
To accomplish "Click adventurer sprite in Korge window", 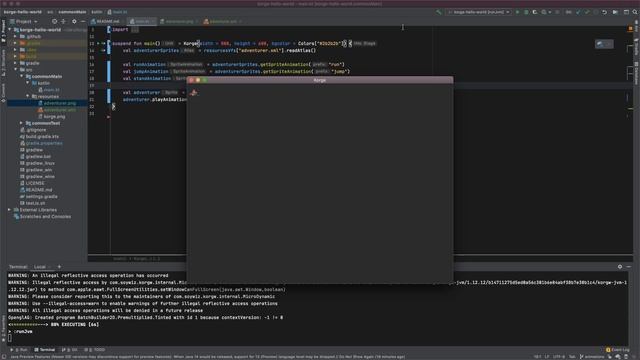I will (194, 93).
